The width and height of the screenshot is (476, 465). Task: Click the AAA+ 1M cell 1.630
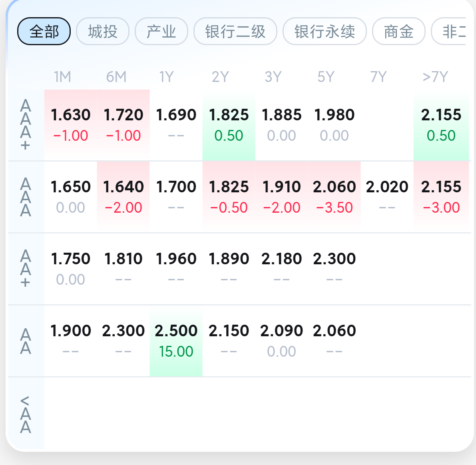click(71, 124)
